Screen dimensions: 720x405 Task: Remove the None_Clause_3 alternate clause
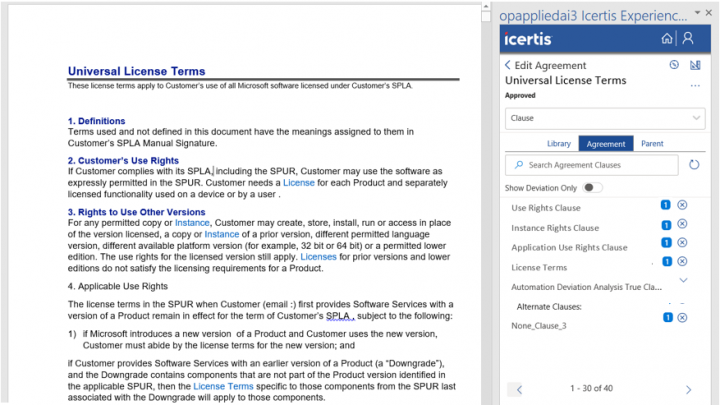coord(682,317)
